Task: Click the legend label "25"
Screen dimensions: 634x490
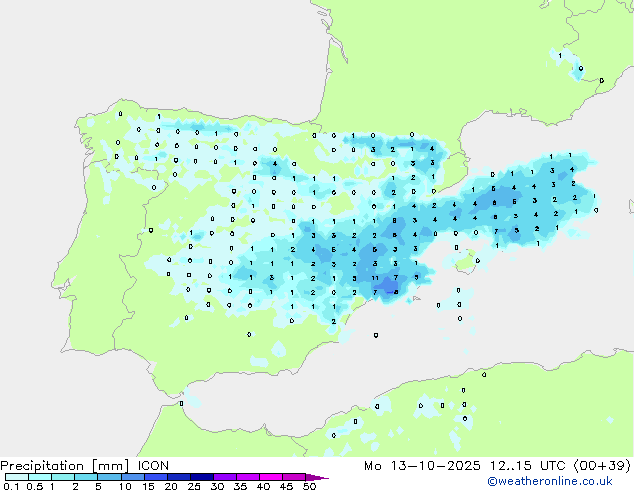Action: (194, 486)
